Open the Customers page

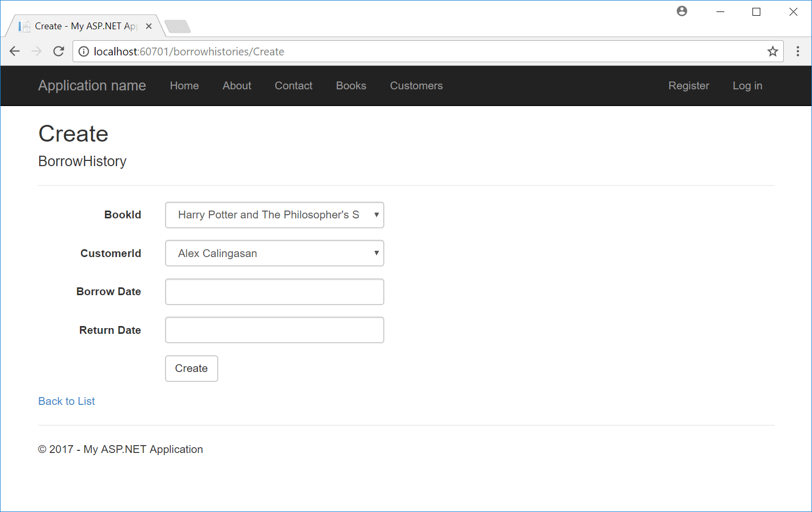point(416,86)
